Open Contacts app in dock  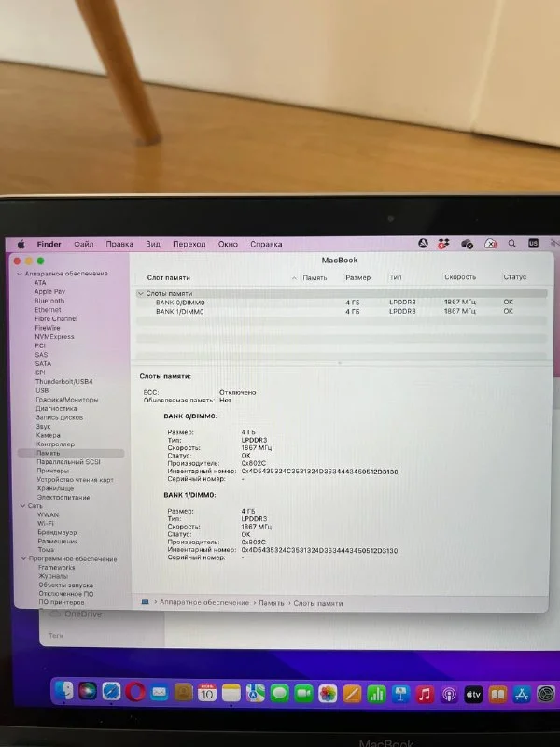(x=183, y=692)
